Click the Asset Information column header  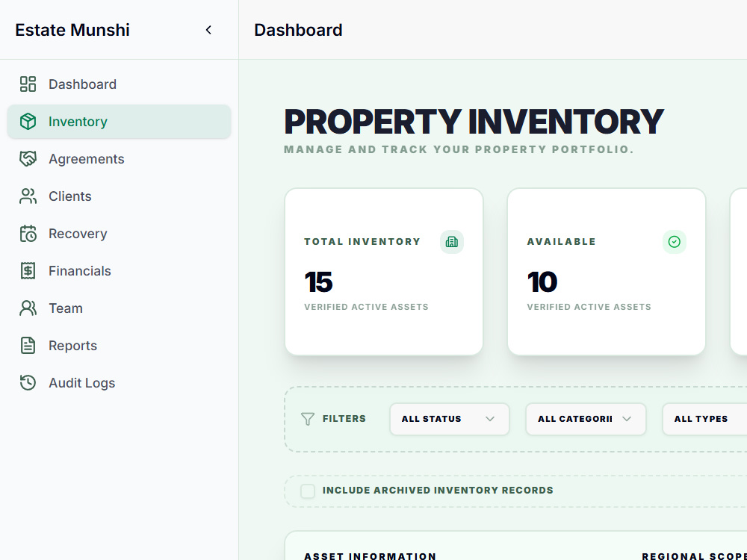point(371,556)
